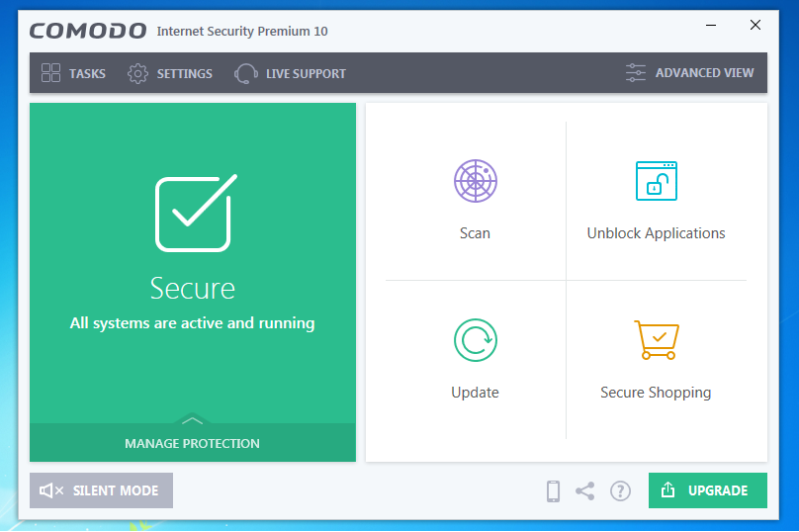Click the Live Support text label
This screenshot has height=532, width=799.
coord(306,74)
